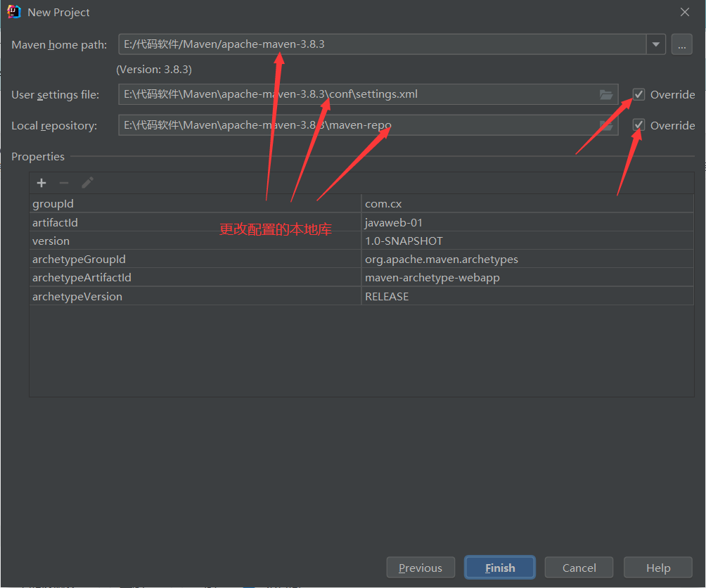Open Help for this dialog
Screen dimensions: 706x588
pyautogui.click(x=658, y=568)
